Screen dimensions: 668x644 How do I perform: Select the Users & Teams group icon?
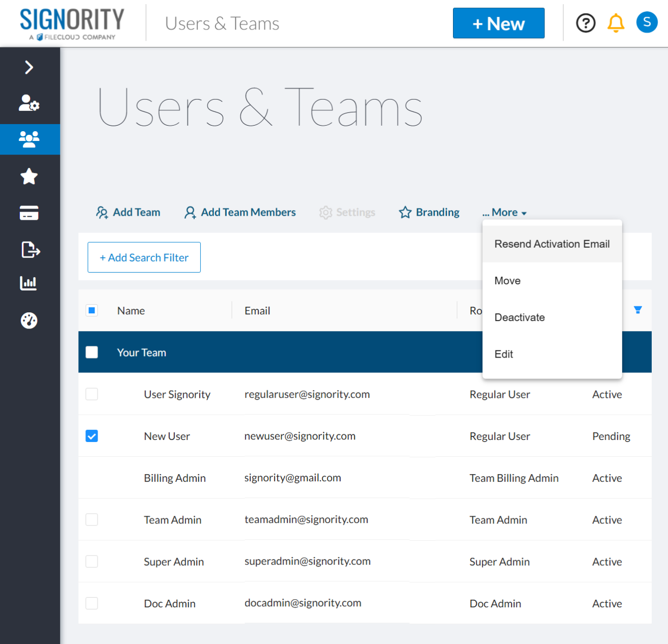click(29, 139)
